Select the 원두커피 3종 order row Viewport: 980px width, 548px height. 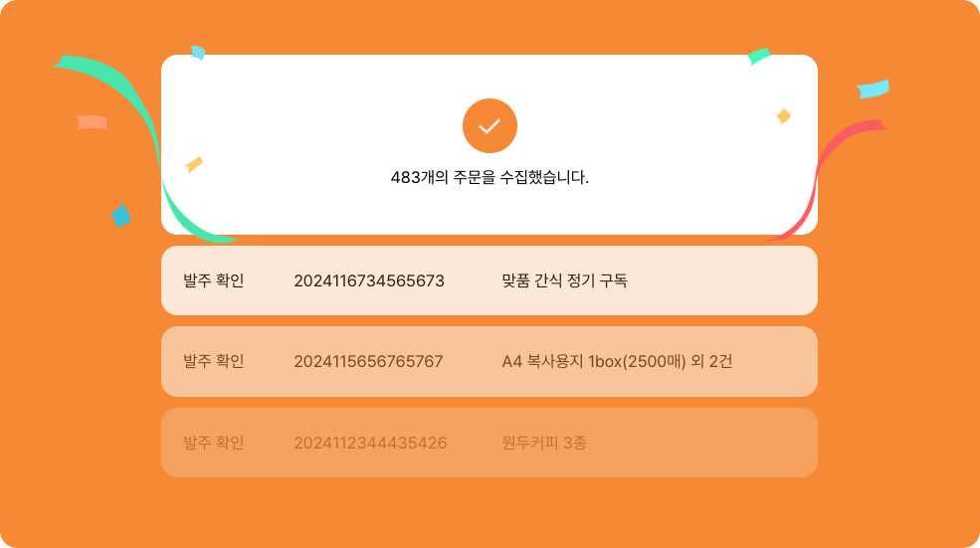[490, 443]
